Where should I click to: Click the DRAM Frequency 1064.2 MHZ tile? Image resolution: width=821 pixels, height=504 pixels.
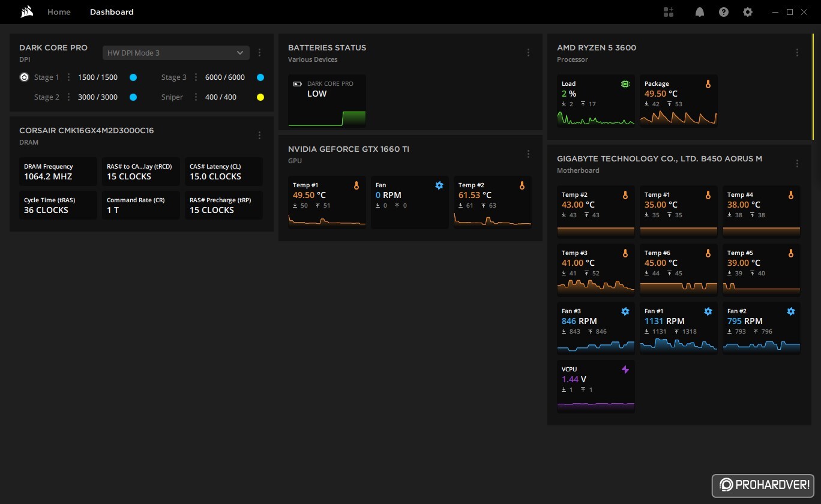58,172
